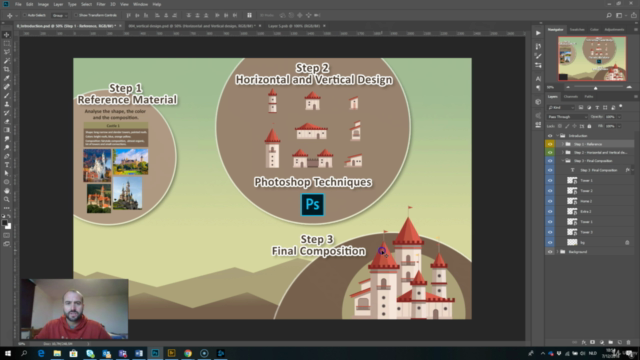Enable the Auto-Select checkbox
640x360 pixels.
point(25,15)
